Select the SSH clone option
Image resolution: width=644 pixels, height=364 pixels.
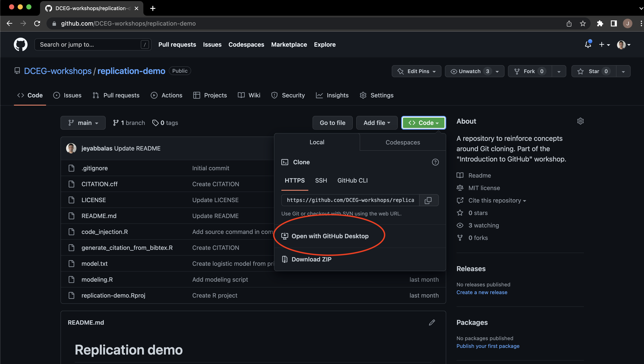321,181
